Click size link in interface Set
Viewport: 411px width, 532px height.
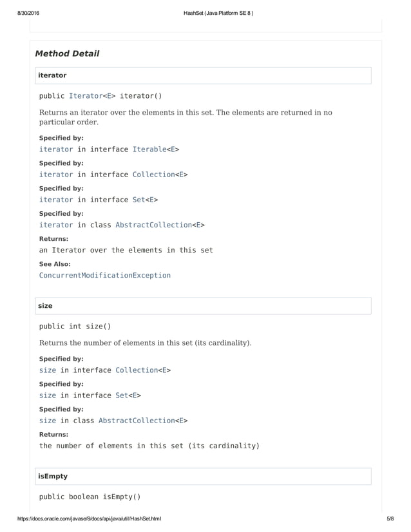[48, 395]
